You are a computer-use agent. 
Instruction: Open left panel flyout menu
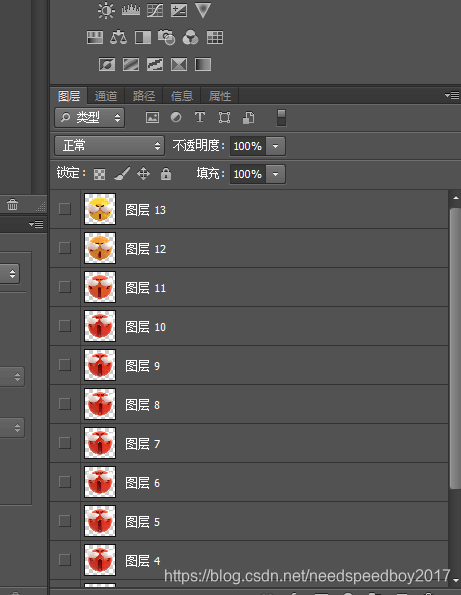[x=36, y=225]
